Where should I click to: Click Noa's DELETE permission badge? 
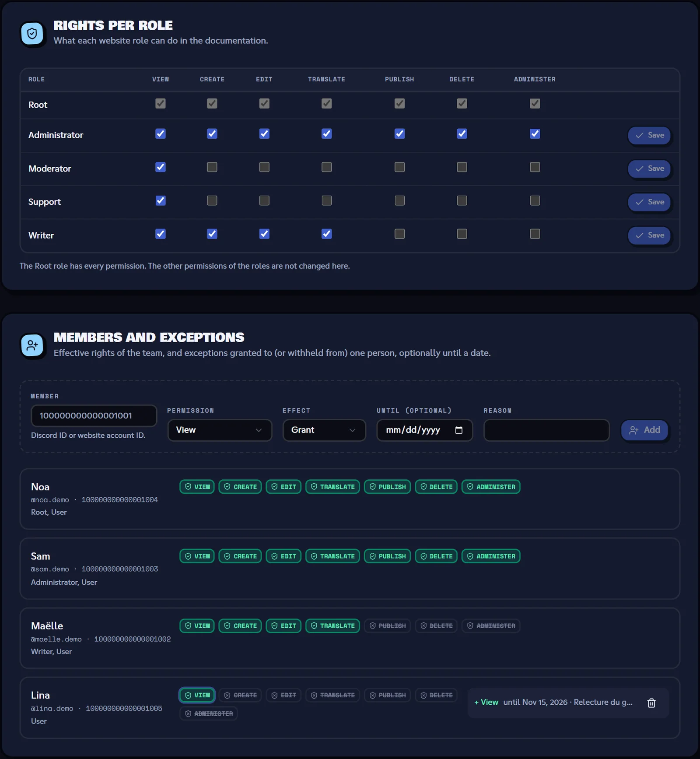click(x=436, y=487)
